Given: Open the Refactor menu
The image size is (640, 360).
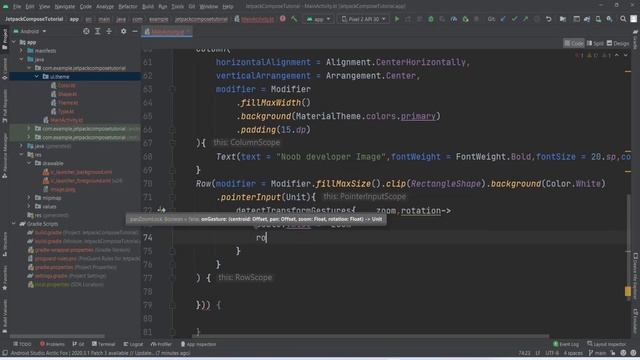Looking at the screenshot, I should coord(128,7).
